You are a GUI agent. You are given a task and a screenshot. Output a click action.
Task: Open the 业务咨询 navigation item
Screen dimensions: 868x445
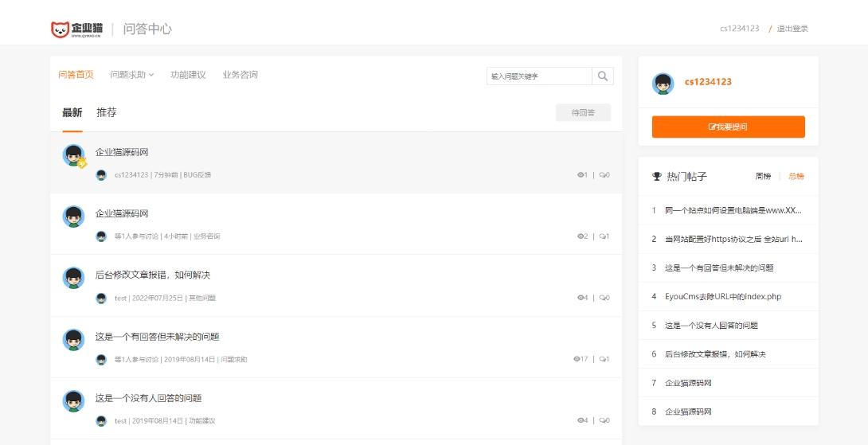click(240, 75)
